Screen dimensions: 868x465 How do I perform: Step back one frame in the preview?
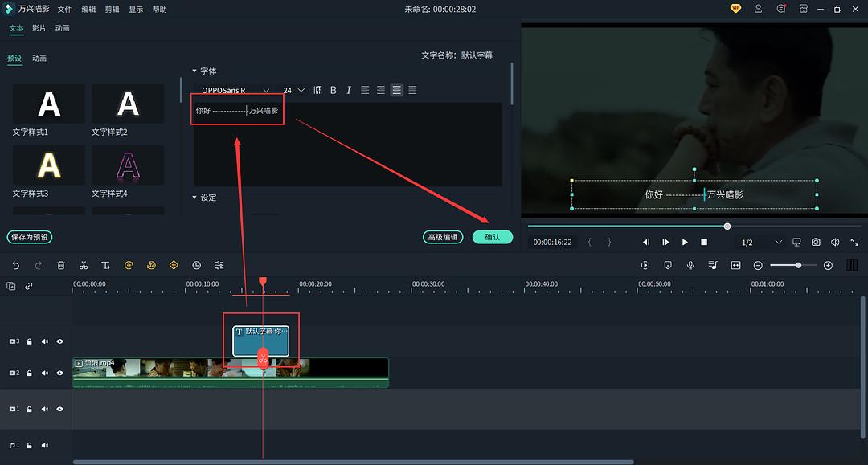[646, 243]
